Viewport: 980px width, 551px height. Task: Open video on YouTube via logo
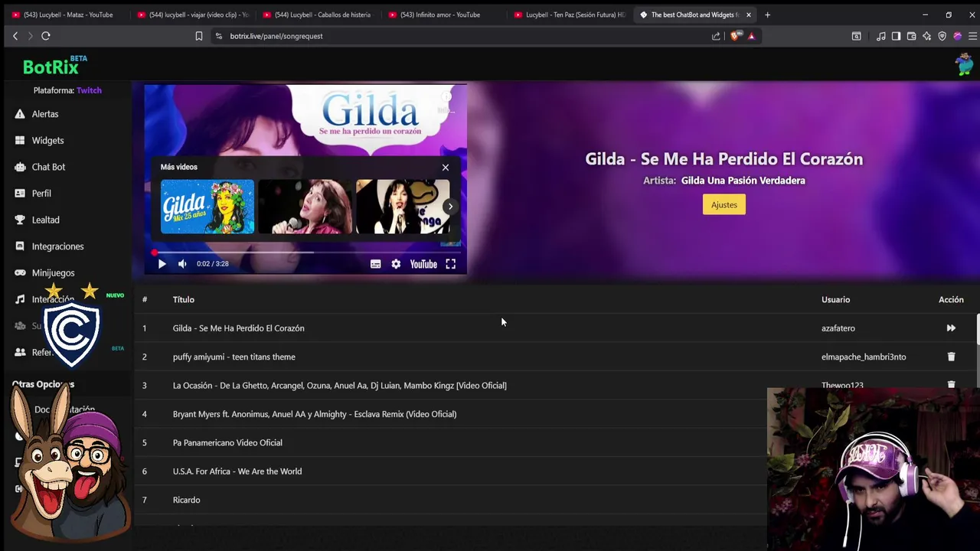(x=423, y=264)
